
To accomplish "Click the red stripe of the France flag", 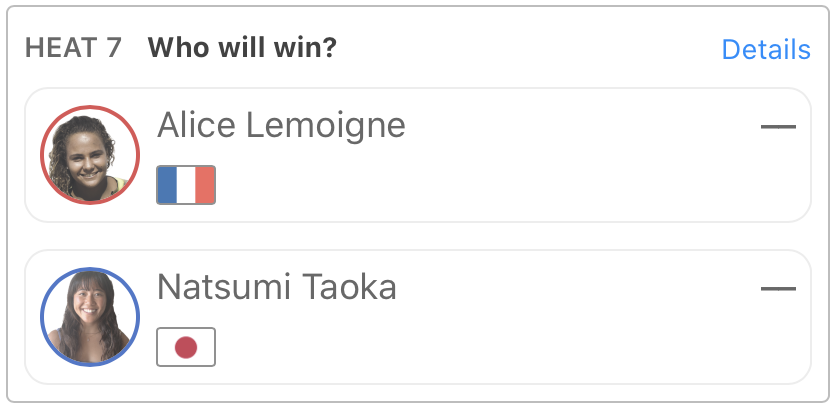I will coord(205,185).
